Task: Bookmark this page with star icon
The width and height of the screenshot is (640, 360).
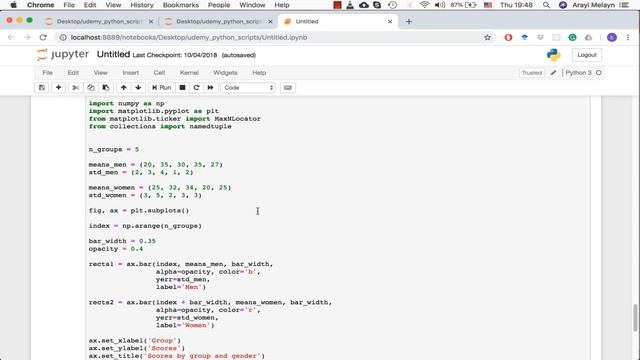Action: coord(487,37)
